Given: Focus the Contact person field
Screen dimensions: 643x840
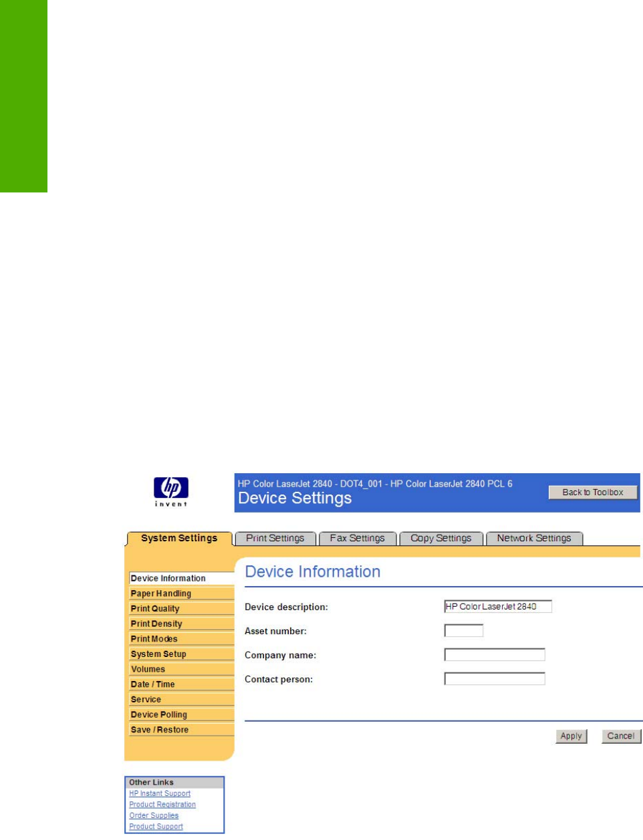Looking at the screenshot, I should [x=495, y=679].
